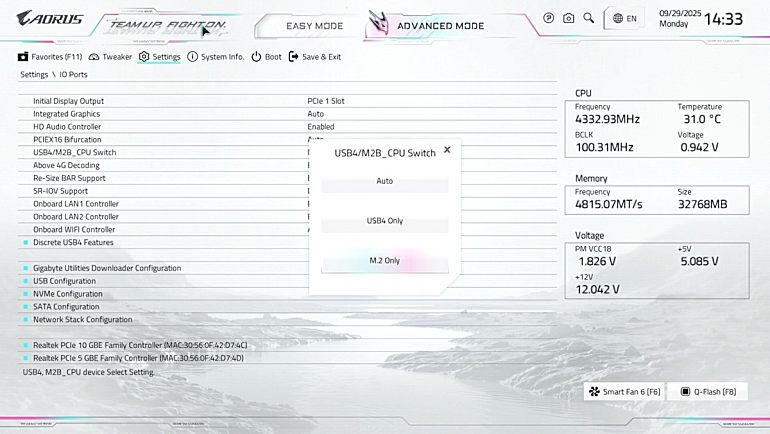Click the camera screenshot icon
This screenshot has height=434, width=770.
click(568, 18)
